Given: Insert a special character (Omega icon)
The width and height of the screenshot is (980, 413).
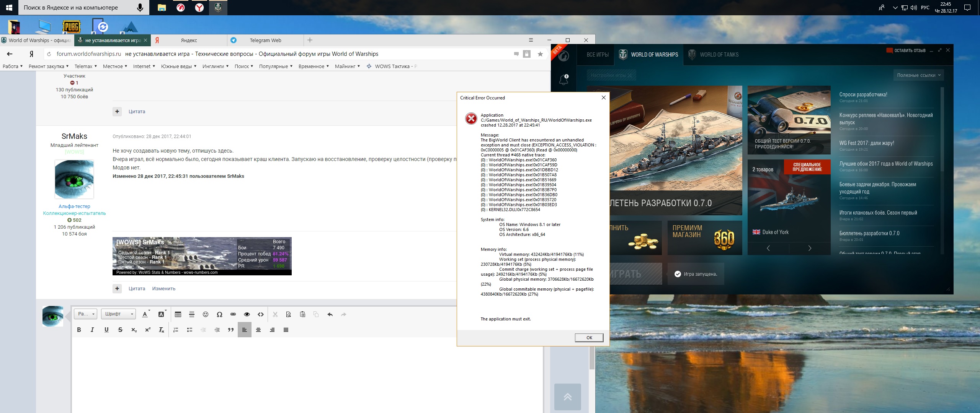Looking at the screenshot, I should tap(219, 314).
